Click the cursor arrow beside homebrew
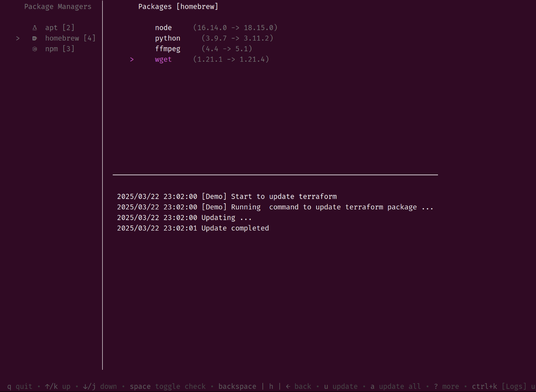 (18, 38)
